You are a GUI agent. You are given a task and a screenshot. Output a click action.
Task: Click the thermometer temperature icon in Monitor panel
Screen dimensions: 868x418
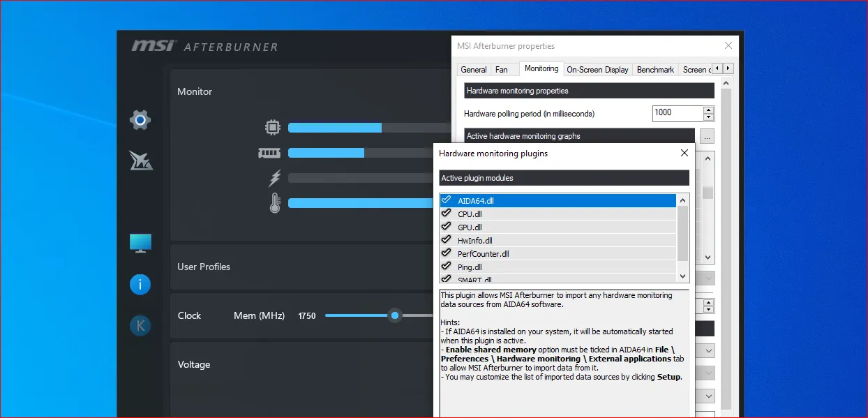tap(274, 202)
